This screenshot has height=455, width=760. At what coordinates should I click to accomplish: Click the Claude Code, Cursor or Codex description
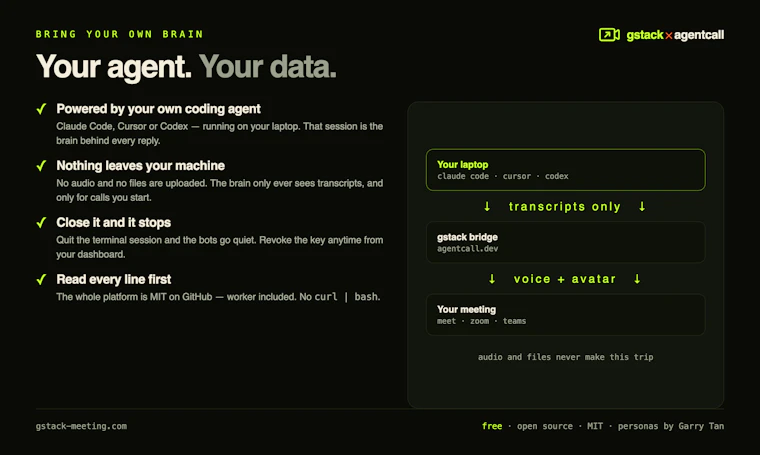pos(220,134)
